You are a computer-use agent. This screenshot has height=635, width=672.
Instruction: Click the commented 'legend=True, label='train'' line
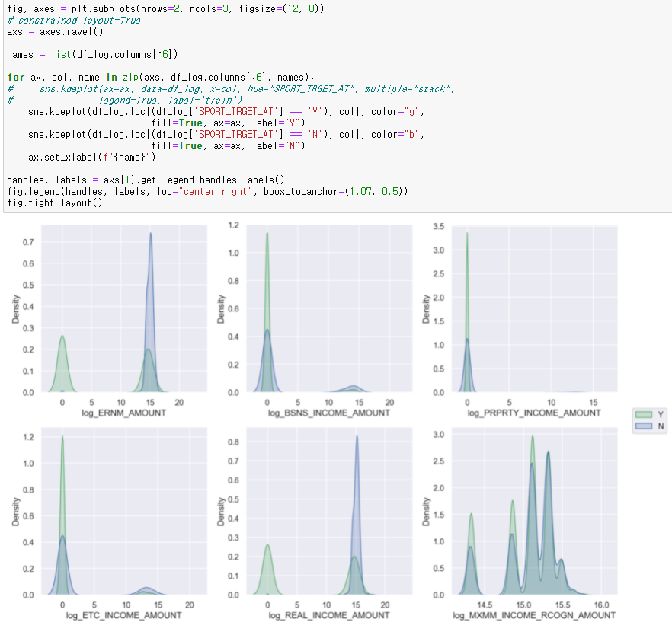point(125,101)
